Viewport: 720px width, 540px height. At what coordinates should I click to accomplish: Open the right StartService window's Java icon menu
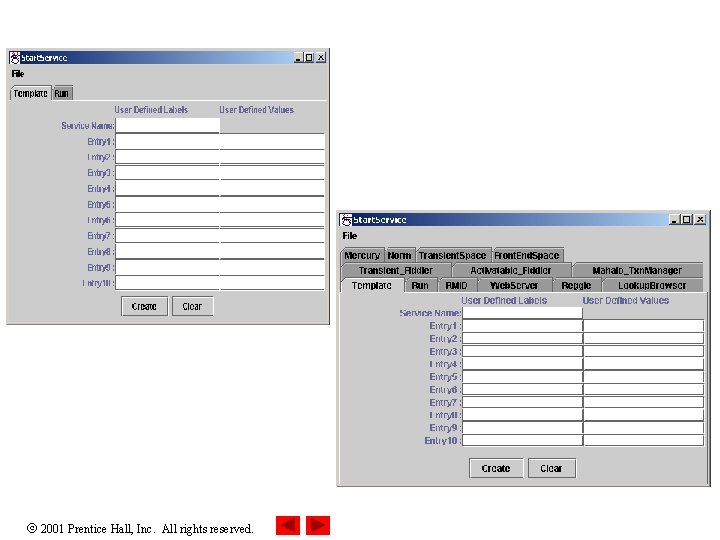(346, 220)
